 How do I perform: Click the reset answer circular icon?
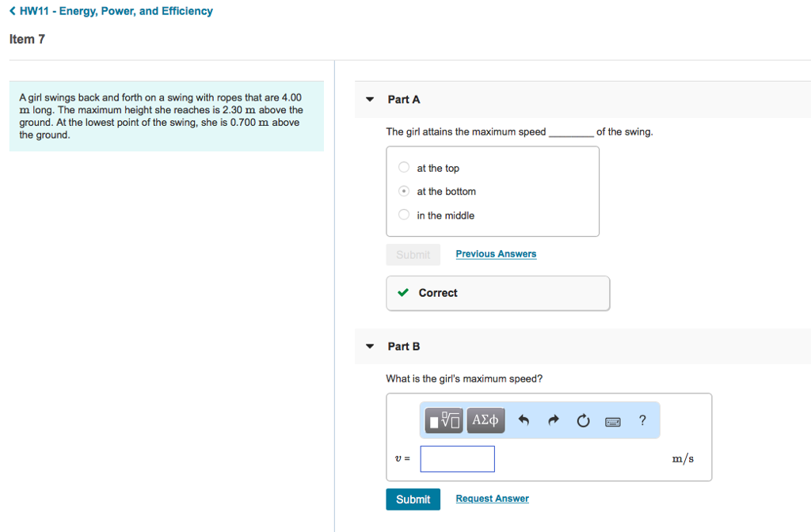pyautogui.click(x=583, y=420)
